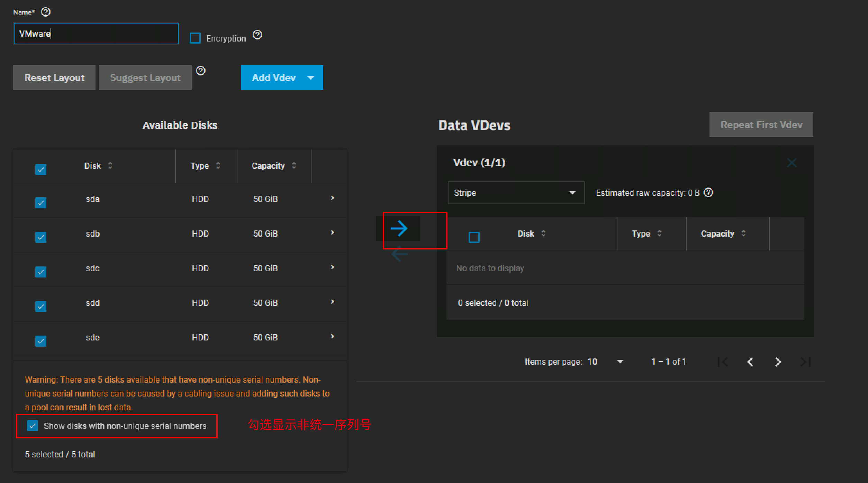This screenshot has width=868, height=483.
Task: Open Items per page dropdown
Action: pyautogui.click(x=609, y=362)
